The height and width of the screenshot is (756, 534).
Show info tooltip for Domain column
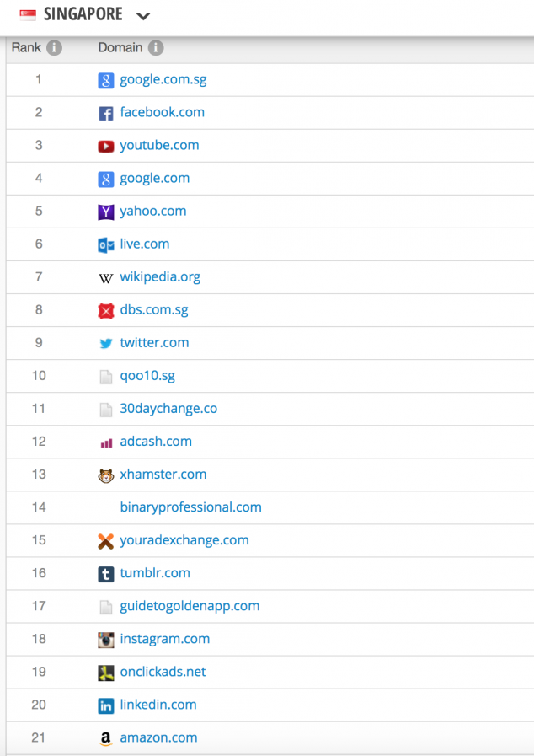(x=156, y=48)
